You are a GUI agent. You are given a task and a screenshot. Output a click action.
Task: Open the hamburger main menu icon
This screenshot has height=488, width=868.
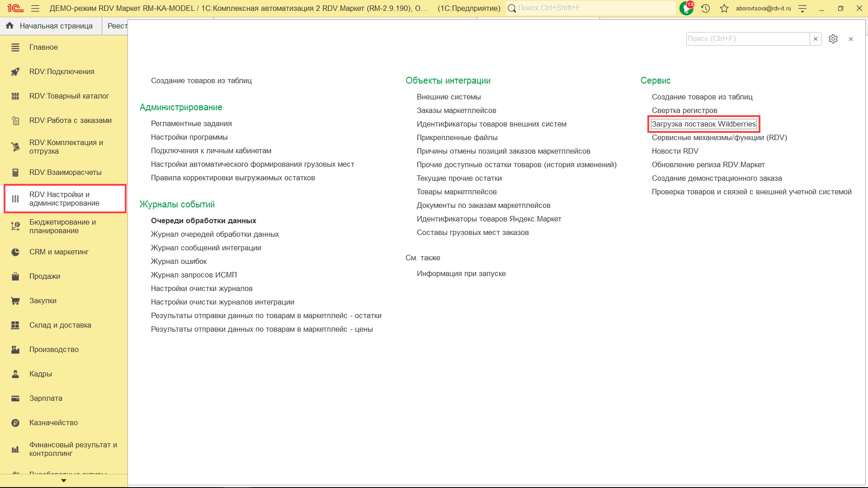(x=35, y=8)
